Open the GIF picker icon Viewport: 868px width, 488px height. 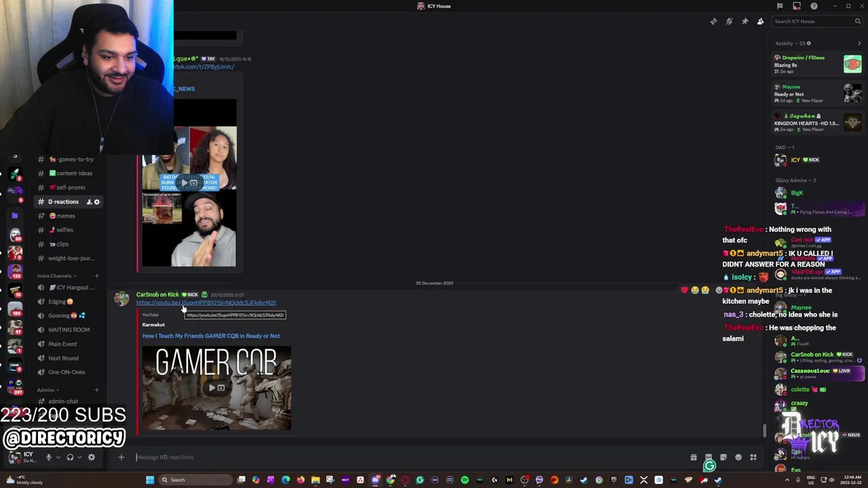tap(709, 457)
